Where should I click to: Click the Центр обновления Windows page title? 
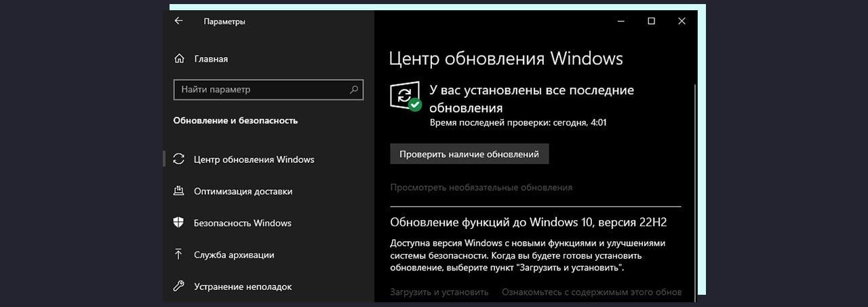[506, 58]
